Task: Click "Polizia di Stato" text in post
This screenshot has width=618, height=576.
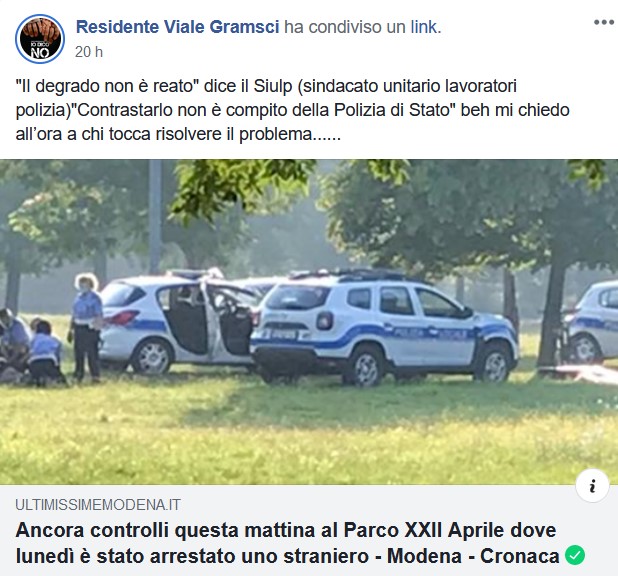Action: point(392,110)
